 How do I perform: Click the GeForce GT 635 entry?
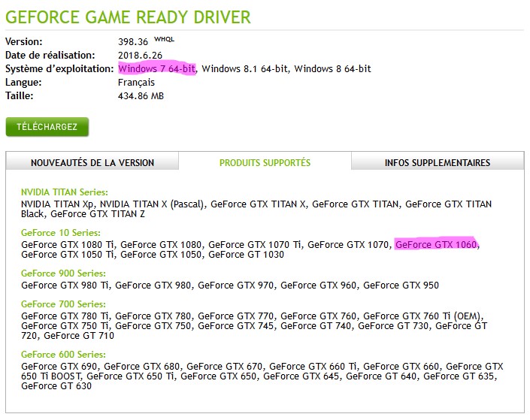pos(459,376)
